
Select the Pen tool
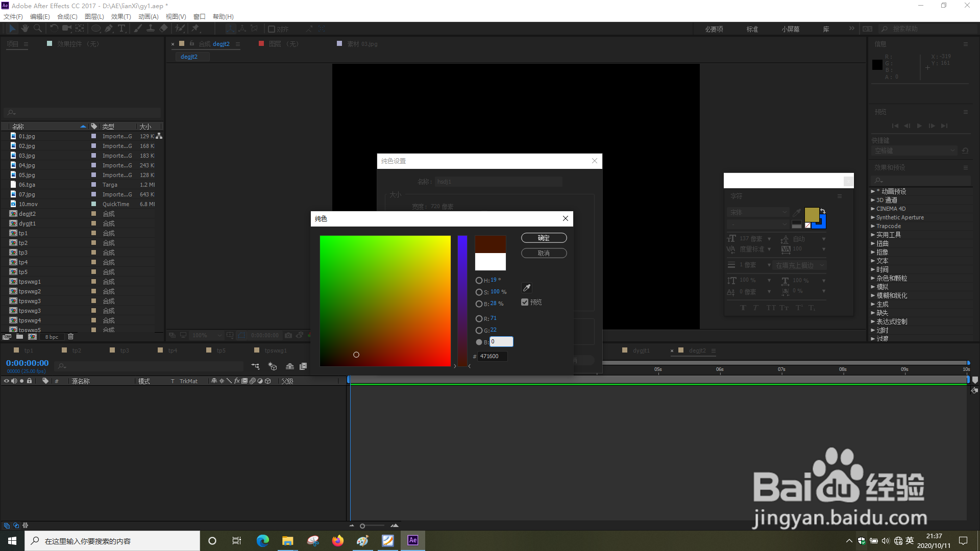click(x=109, y=29)
